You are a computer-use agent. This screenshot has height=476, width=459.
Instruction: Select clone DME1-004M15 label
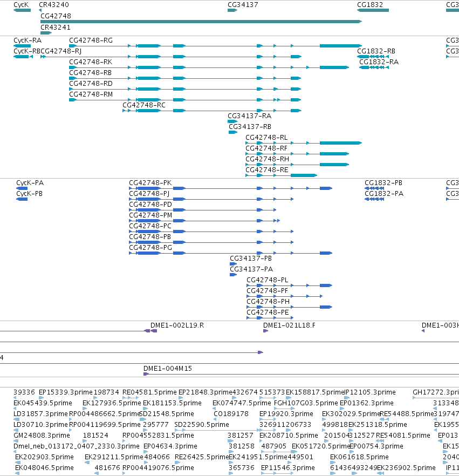tap(168, 369)
